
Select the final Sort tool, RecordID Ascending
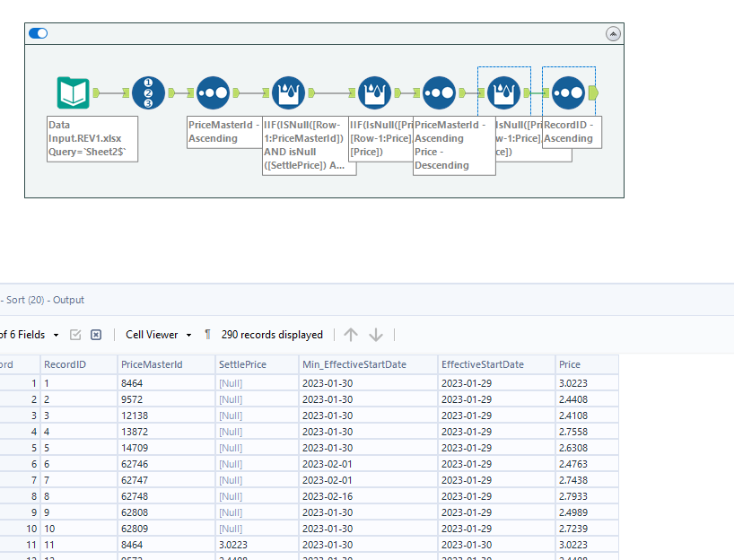click(x=568, y=92)
